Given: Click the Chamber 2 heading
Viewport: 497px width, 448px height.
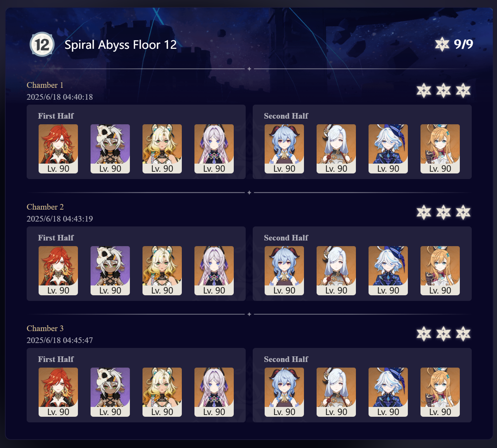Looking at the screenshot, I should [45, 207].
